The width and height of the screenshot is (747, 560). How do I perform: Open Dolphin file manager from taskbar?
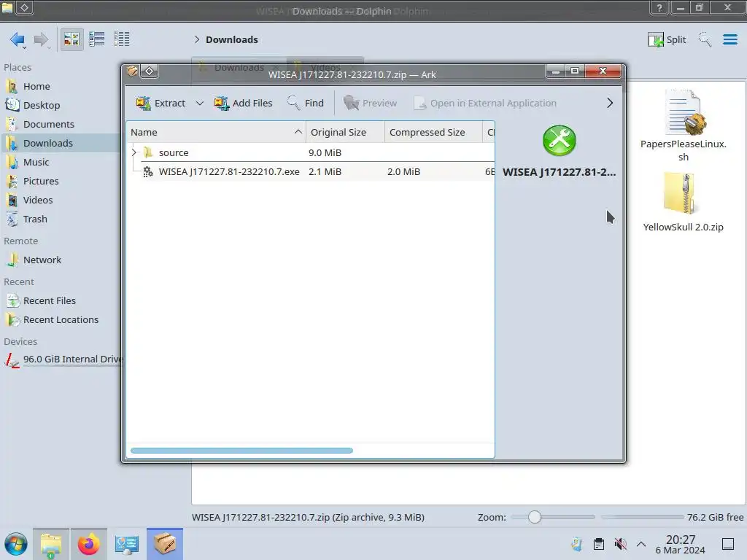click(x=51, y=544)
